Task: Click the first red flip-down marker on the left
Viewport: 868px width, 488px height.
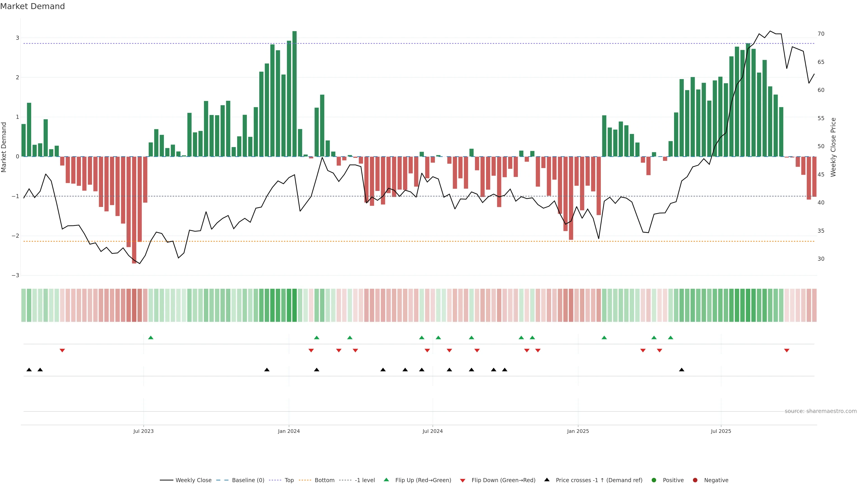Action: [62, 351]
